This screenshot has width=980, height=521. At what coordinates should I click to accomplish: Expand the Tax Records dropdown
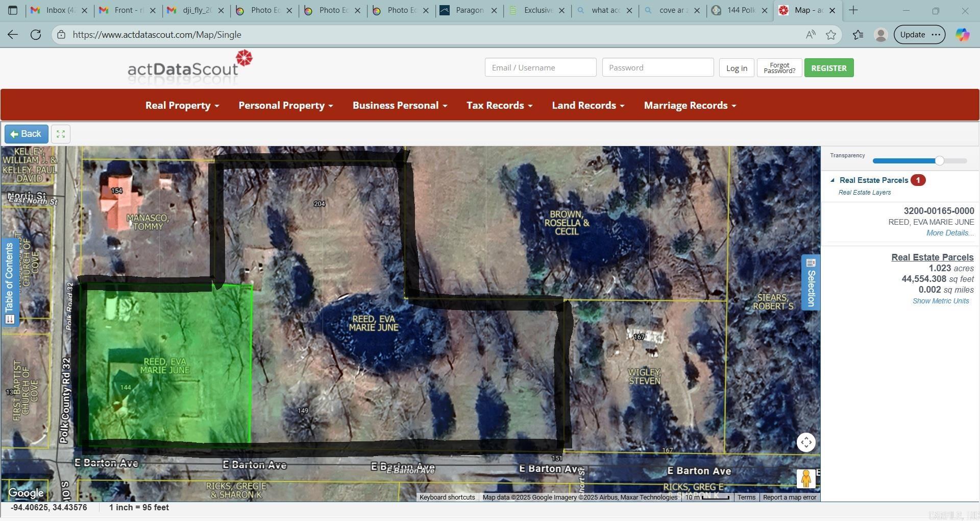[499, 106]
